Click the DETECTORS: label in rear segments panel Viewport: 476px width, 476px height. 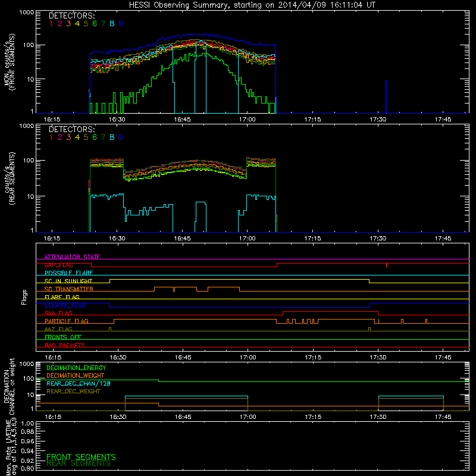click(x=72, y=130)
